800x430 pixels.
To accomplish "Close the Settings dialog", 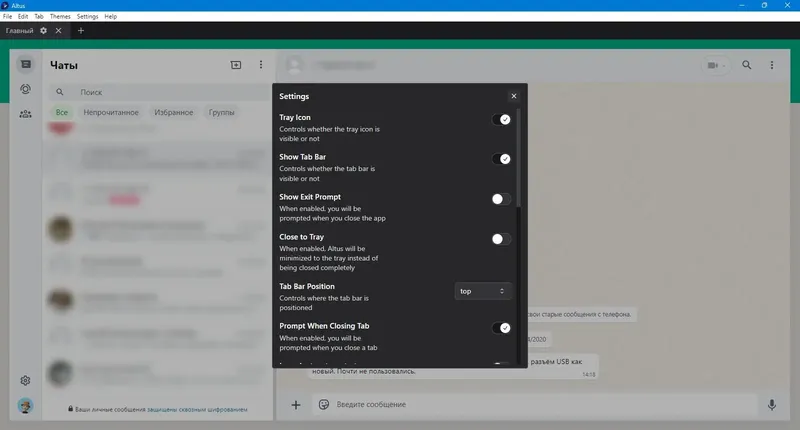I will pos(514,96).
